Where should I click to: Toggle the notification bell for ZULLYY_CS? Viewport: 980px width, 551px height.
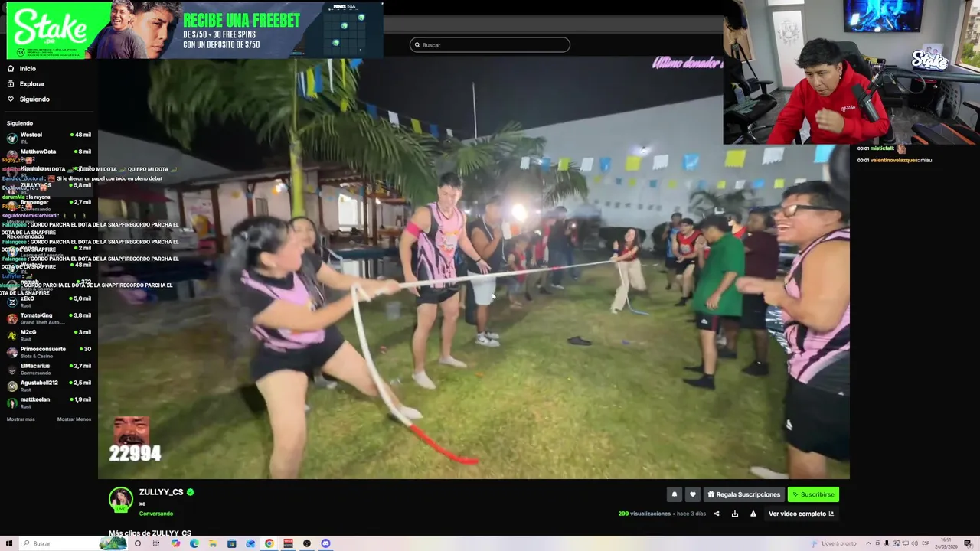(675, 494)
